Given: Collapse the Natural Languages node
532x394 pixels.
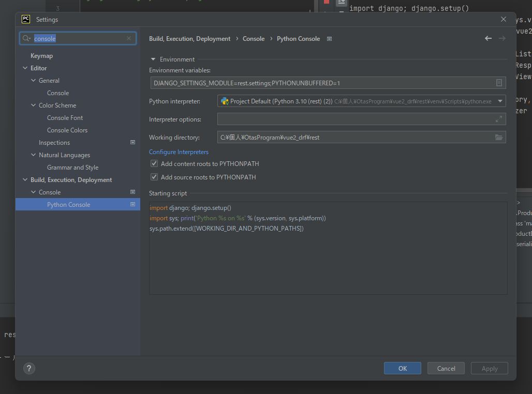Looking at the screenshot, I should coord(33,155).
